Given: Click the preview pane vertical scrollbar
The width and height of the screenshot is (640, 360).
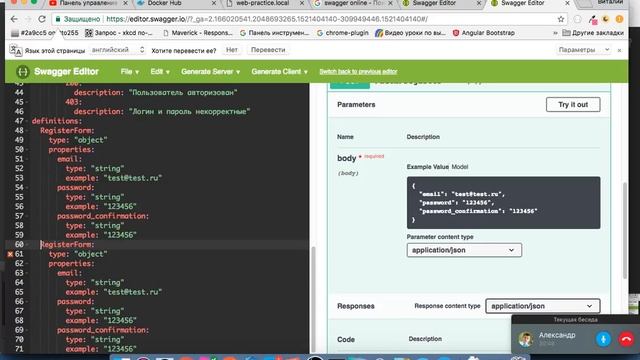Looking at the screenshot, I should click(x=624, y=231).
